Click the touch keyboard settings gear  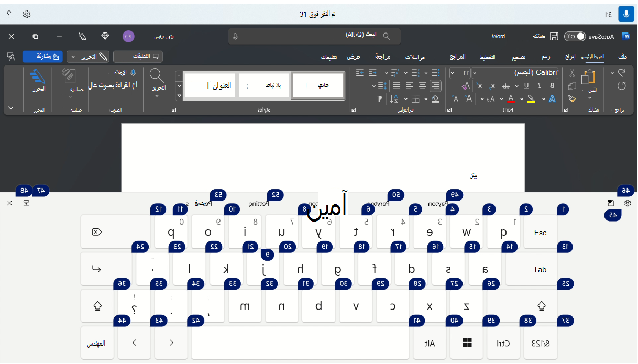pyautogui.click(x=628, y=203)
